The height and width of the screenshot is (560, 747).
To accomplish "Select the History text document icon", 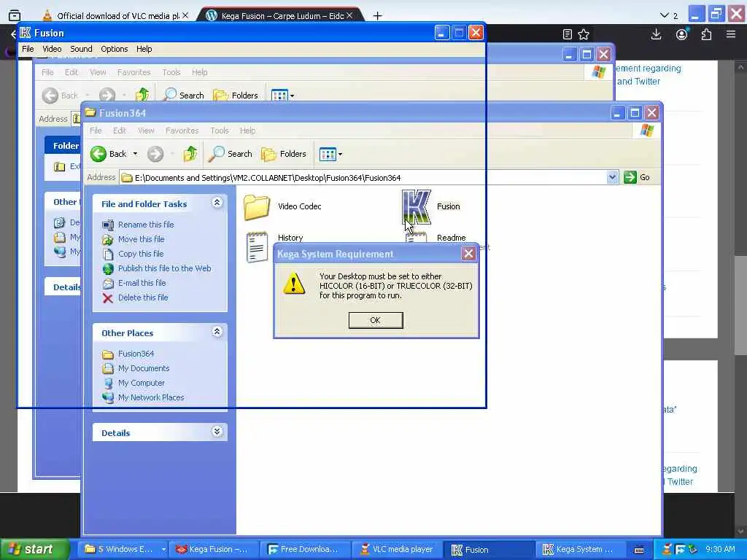I will point(258,246).
